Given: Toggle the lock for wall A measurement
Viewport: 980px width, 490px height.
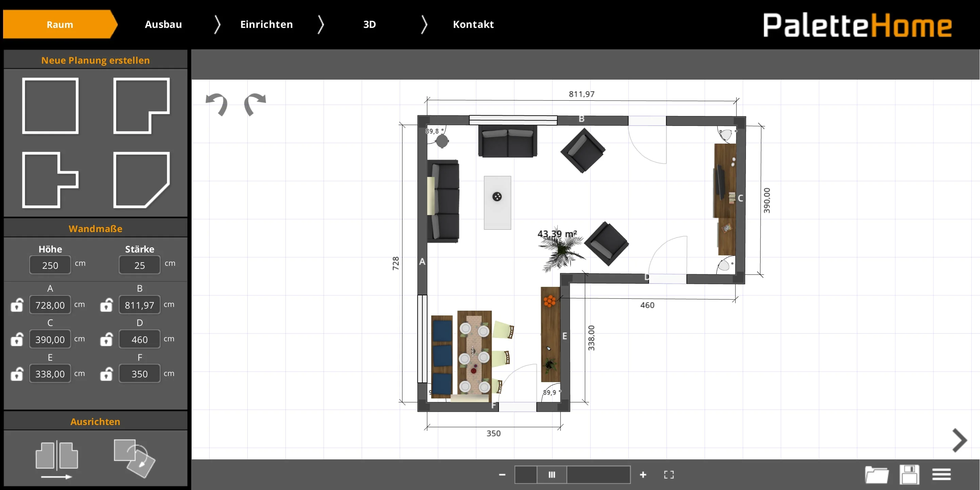Looking at the screenshot, I should 17,305.
